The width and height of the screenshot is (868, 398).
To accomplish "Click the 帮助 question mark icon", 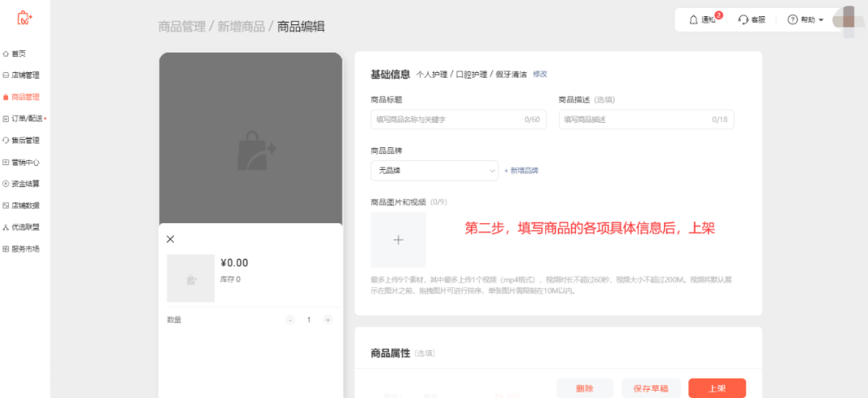I will 792,20.
